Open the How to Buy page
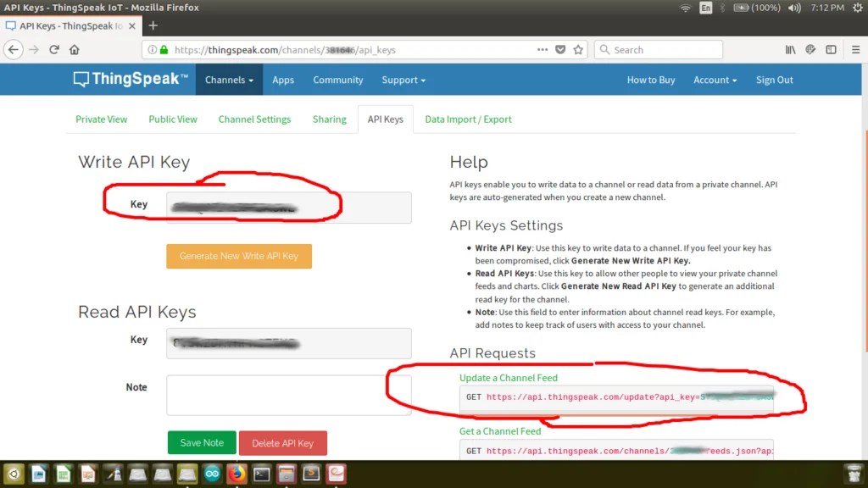This screenshot has height=488, width=868. pyautogui.click(x=650, y=80)
